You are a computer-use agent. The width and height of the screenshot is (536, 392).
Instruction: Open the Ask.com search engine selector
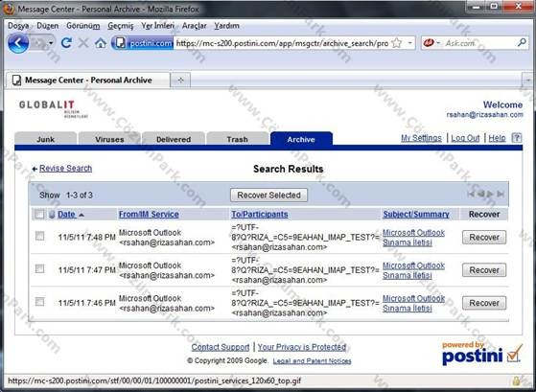[431, 43]
